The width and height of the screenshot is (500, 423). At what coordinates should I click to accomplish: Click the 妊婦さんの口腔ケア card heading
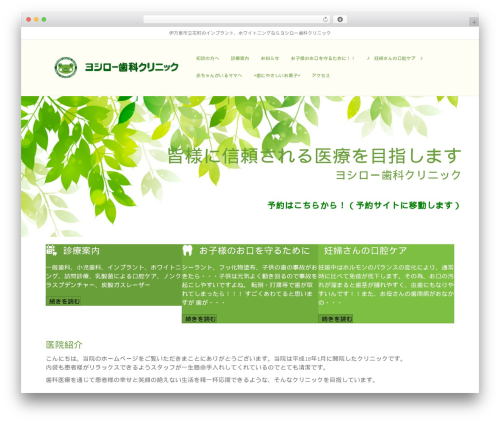[365, 251]
